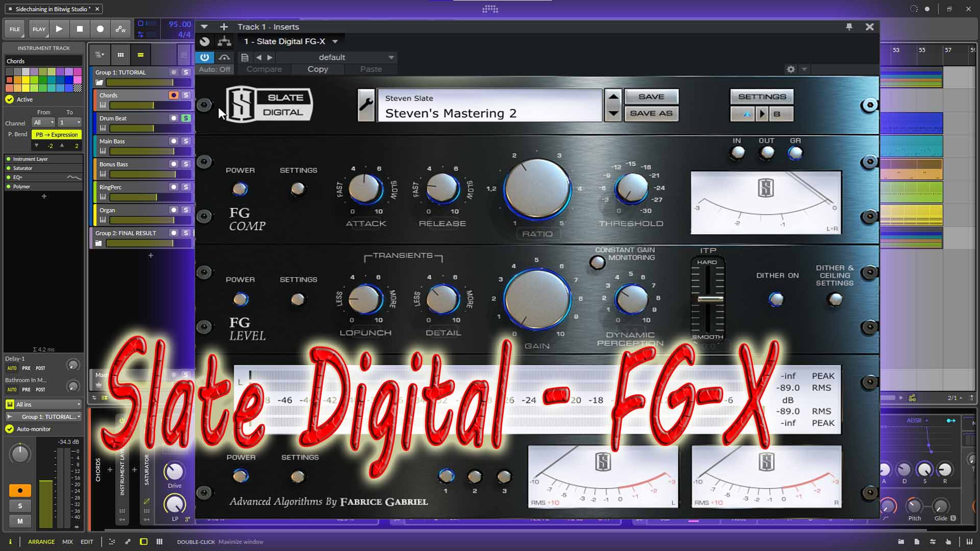Click the 95.00 tempo display
The image size is (980, 551).
179,23
